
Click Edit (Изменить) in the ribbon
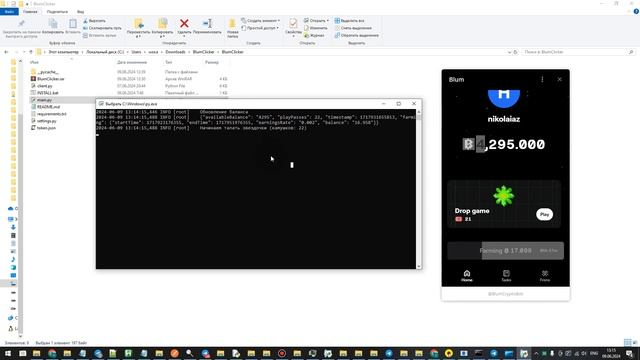316,28
